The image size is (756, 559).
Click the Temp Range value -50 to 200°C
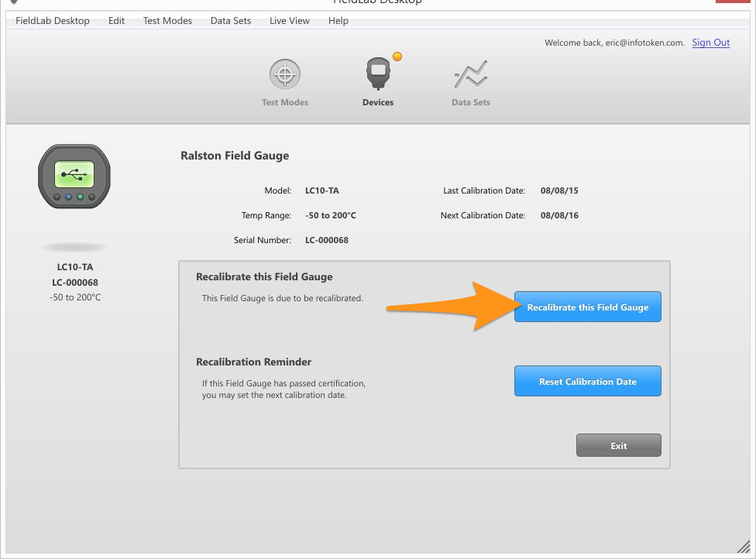pos(330,215)
